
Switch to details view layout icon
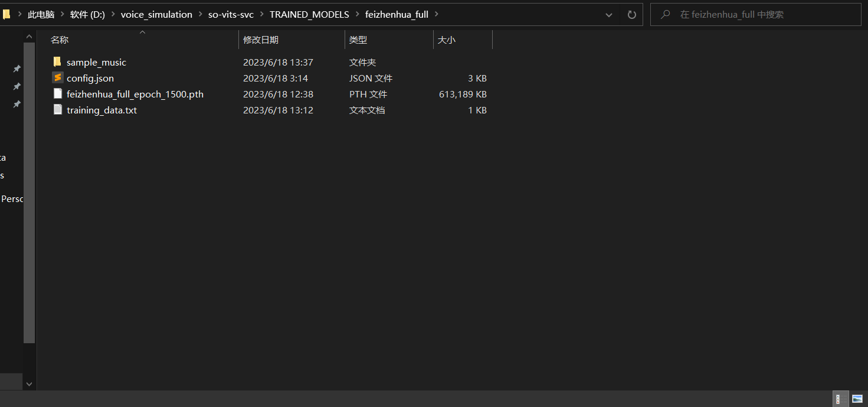pyautogui.click(x=840, y=399)
